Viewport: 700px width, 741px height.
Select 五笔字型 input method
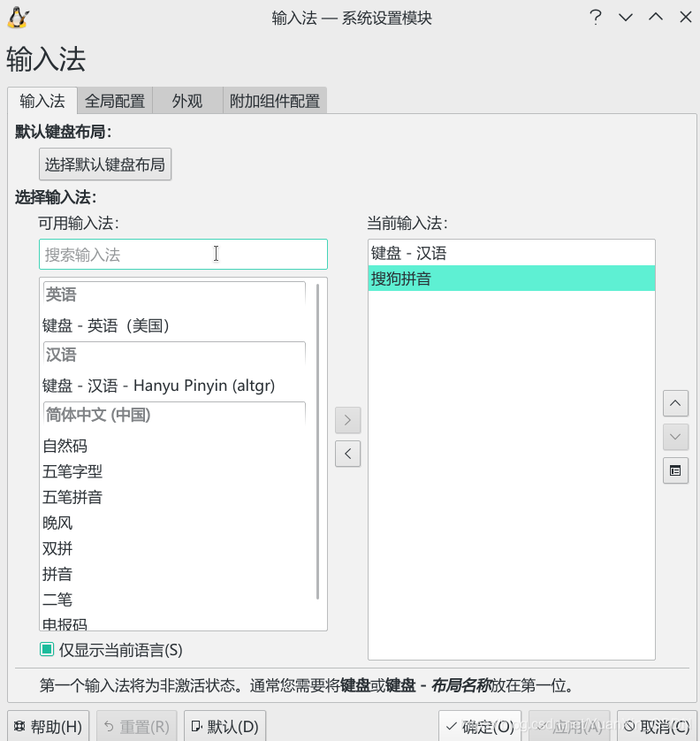(x=175, y=471)
